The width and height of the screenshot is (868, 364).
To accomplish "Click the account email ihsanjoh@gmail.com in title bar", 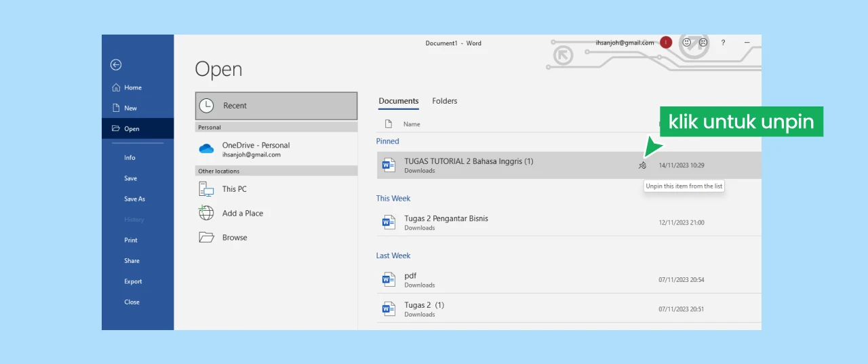I will pos(625,43).
